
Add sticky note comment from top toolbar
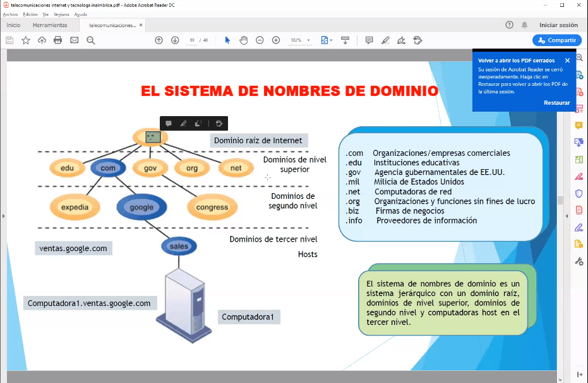369,40
